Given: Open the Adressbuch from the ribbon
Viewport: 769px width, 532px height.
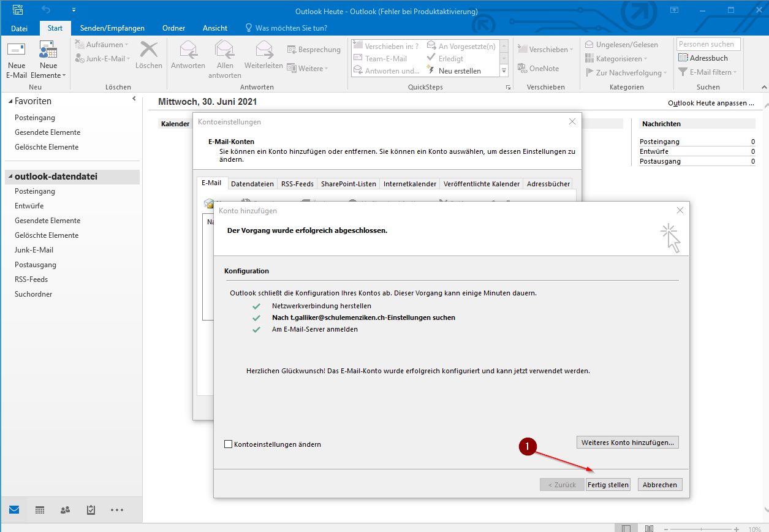Looking at the screenshot, I should click(x=703, y=58).
